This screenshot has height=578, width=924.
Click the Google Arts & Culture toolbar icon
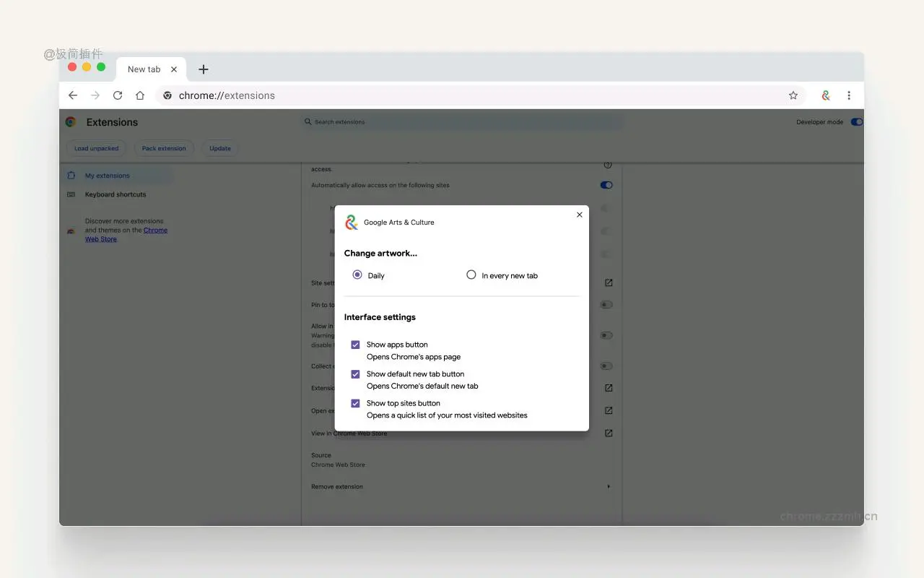click(x=825, y=95)
